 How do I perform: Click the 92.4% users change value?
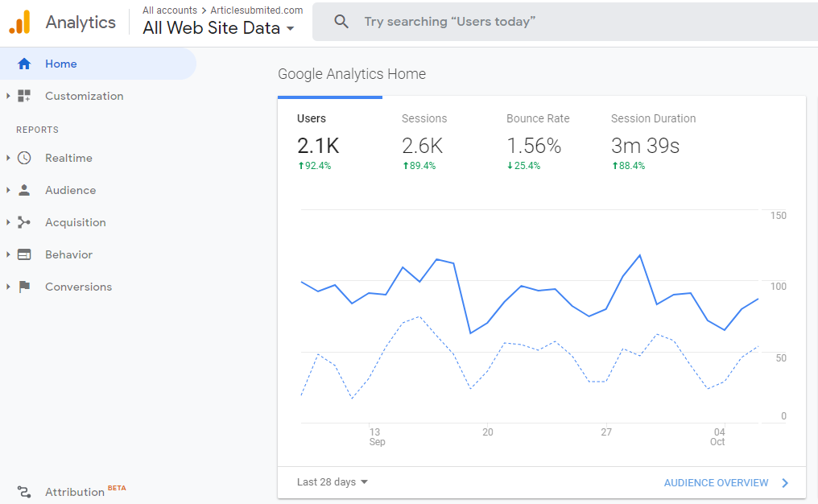click(x=315, y=166)
